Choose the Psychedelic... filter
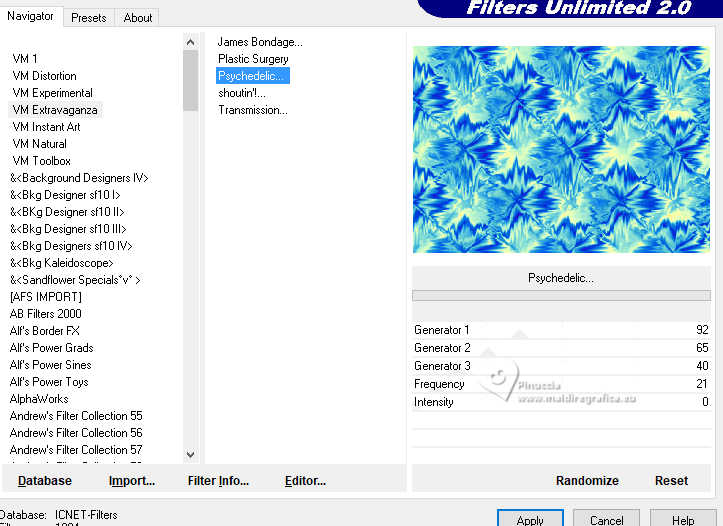723x526 pixels. point(253,76)
